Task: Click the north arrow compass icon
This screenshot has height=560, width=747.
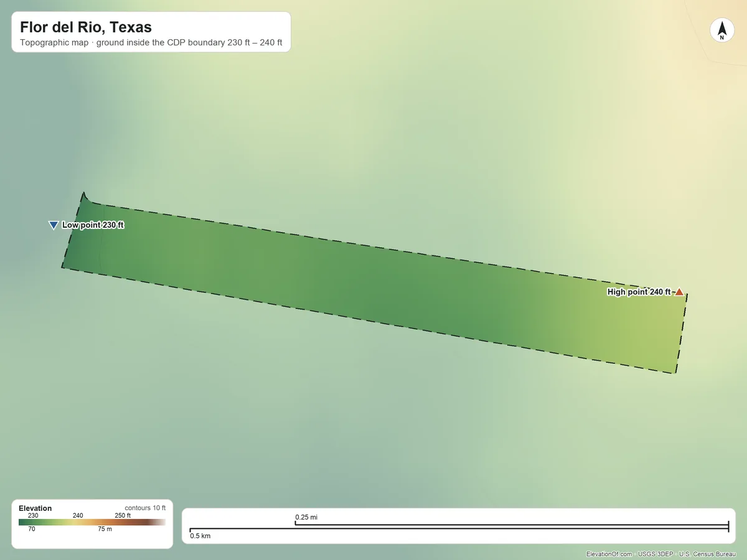Action: click(x=721, y=30)
